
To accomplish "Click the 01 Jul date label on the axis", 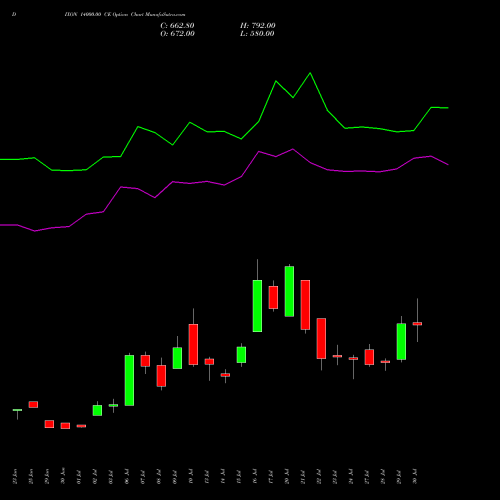I will click(x=79, y=476).
